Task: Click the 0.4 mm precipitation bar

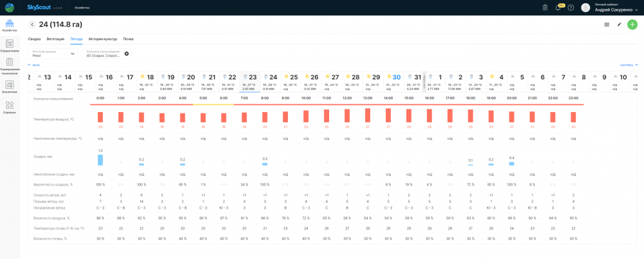Action: (511, 163)
